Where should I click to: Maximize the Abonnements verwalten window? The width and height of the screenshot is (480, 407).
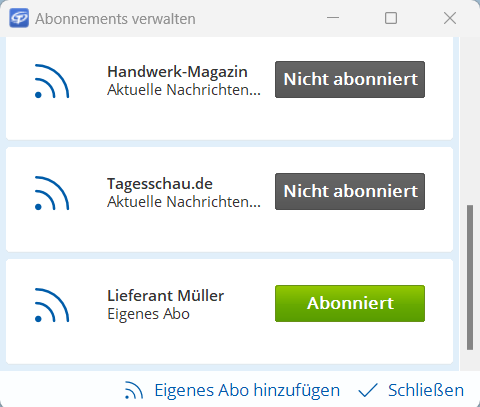pyautogui.click(x=391, y=18)
